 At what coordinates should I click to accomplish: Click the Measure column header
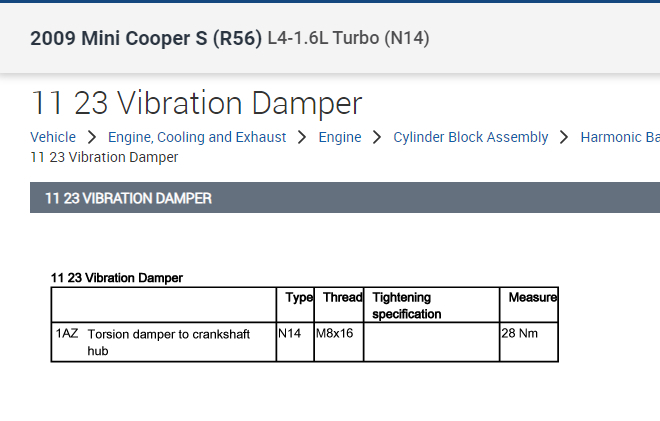tap(532, 298)
